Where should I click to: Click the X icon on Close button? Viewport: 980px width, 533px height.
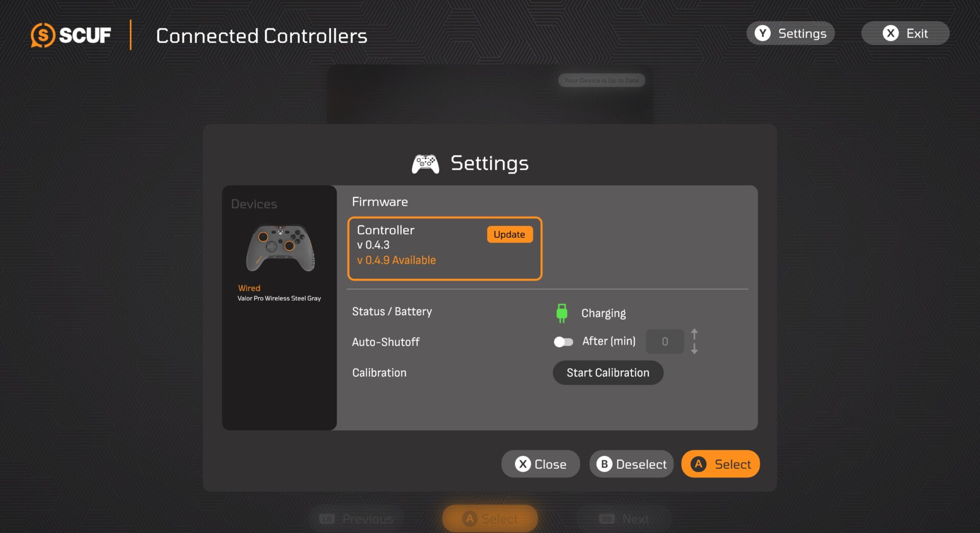click(x=523, y=464)
